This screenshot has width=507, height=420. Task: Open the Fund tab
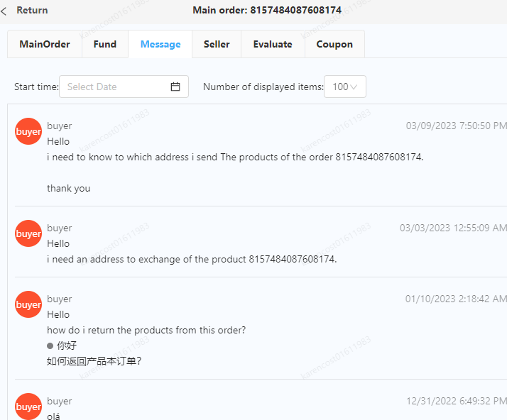point(105,44)
